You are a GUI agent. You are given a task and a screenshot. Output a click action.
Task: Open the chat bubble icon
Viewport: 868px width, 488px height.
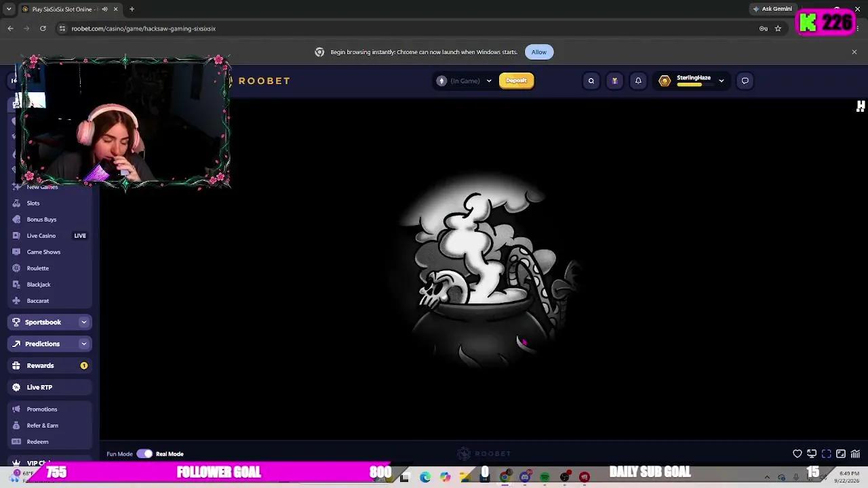pos(745,81)
